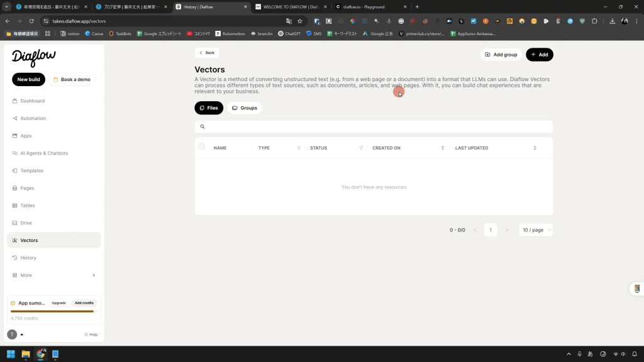The image size is (644, 362).
Task: Click previous page arrow
Action: click(x=475, y=230)
